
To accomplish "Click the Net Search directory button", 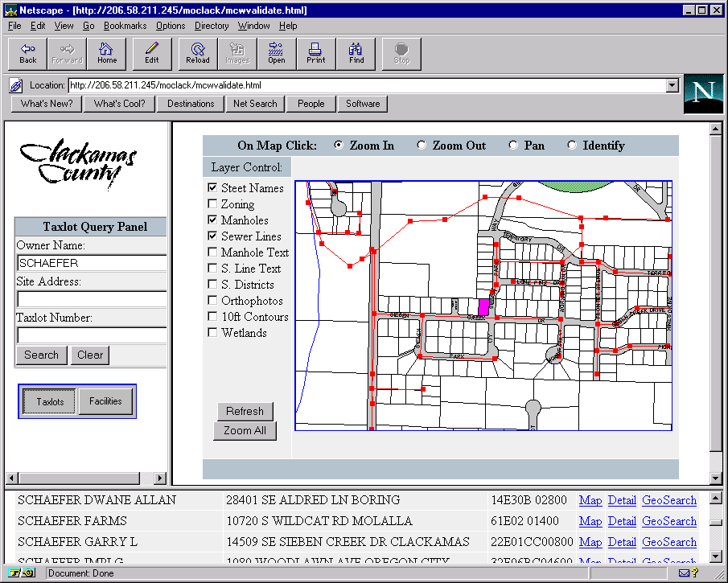I will click(x=255, y=104).
